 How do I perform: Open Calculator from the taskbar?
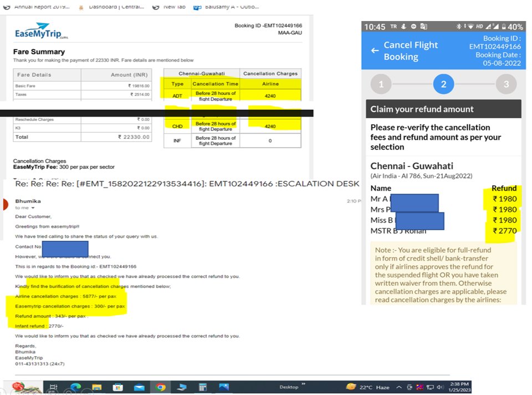[203, 387]
